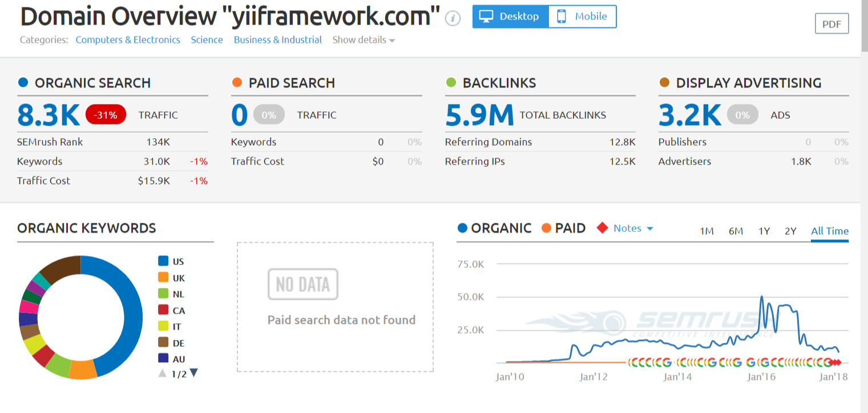Click the 134K SEMrush Rank value

tap(158, 142)
